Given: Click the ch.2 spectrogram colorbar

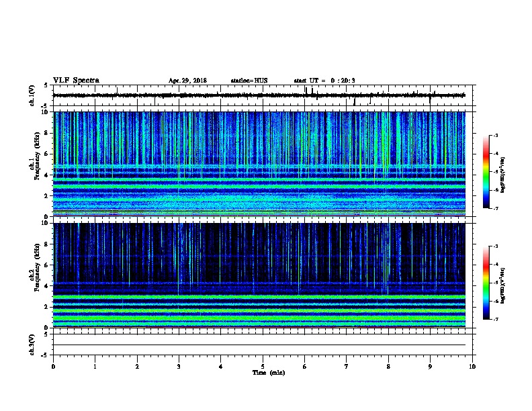Looking at the screenshot, I should click(x=486, y=283).
